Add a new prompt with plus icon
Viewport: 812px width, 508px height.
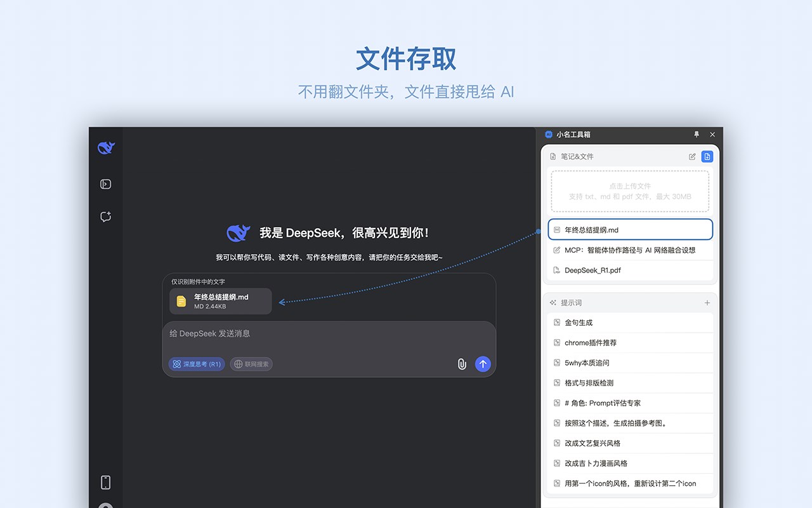(x=707, y=303)
